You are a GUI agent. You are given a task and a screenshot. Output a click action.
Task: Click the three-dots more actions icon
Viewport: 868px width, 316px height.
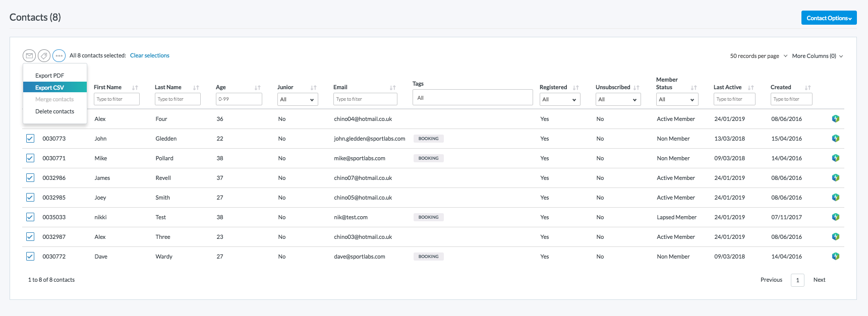[x=59, y=55]
